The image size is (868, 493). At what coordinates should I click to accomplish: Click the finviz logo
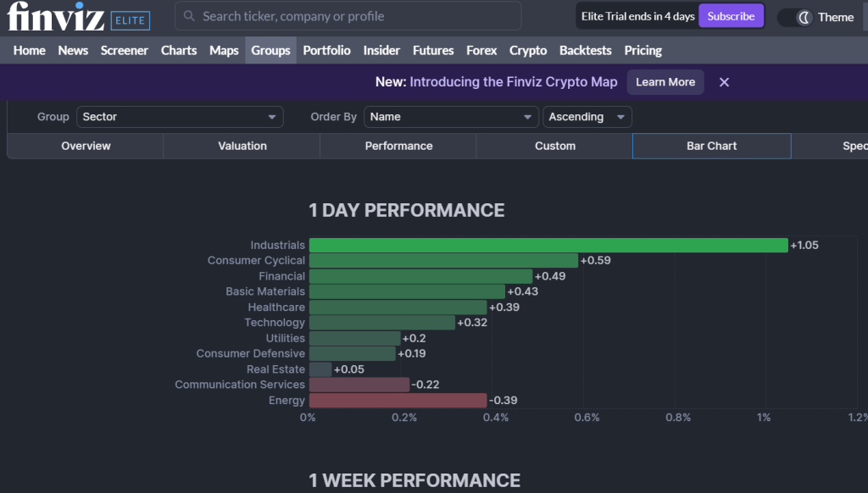[x=54, y=16]
